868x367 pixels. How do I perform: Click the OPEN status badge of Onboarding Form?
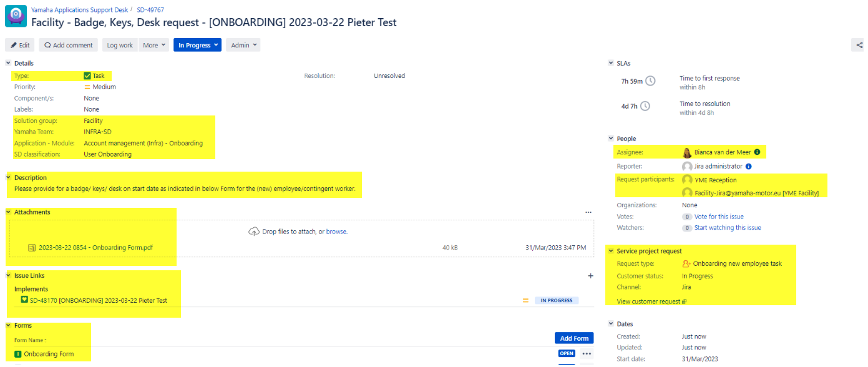[567, 354]
